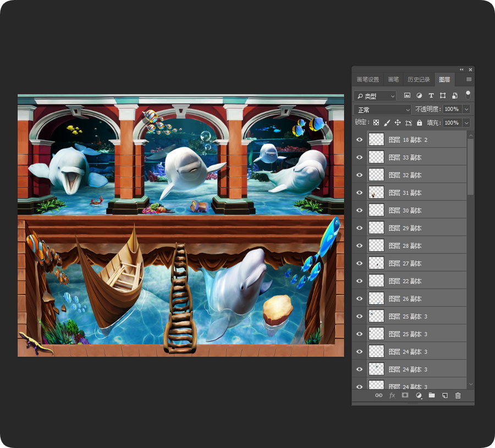Open the fx layer style menu
The image size is (495, 448).
click(x=392, y=395)
